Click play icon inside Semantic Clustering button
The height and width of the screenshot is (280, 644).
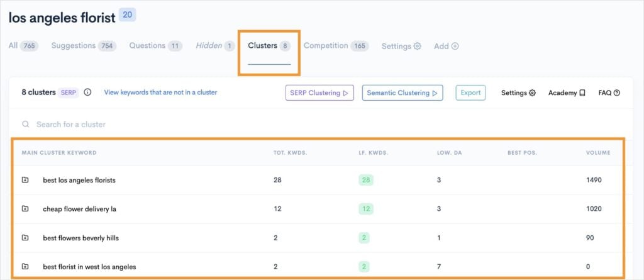[x=435, y=93]
